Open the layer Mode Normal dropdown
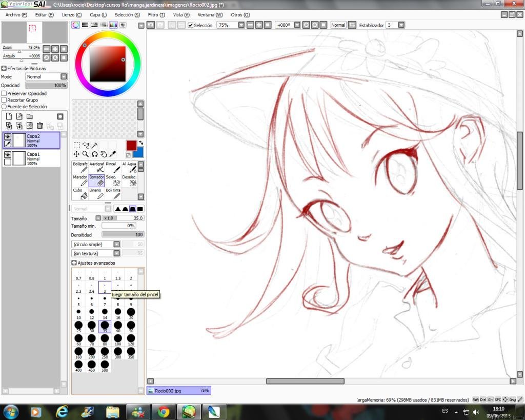Screen dimensions: 525x420 coord(47,77)
